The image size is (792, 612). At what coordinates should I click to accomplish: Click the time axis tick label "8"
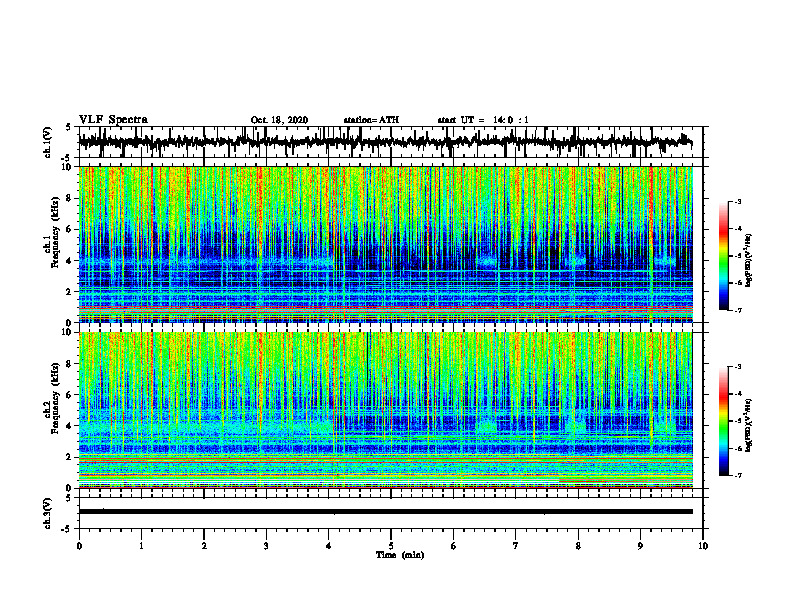[578, 546]
